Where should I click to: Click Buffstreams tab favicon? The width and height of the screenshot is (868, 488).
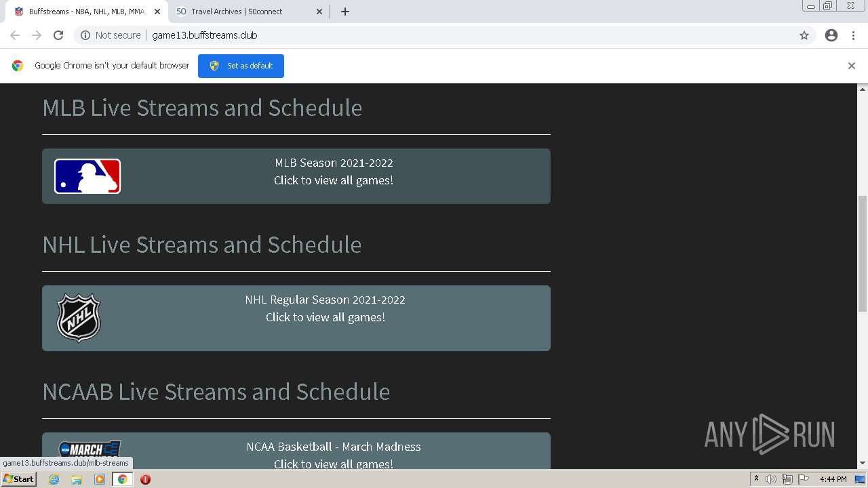[x=19, y=12]
